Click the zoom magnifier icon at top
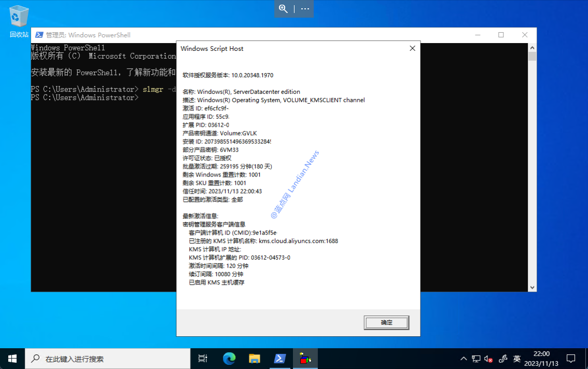The image size is (588, 369). click(284, 9)
